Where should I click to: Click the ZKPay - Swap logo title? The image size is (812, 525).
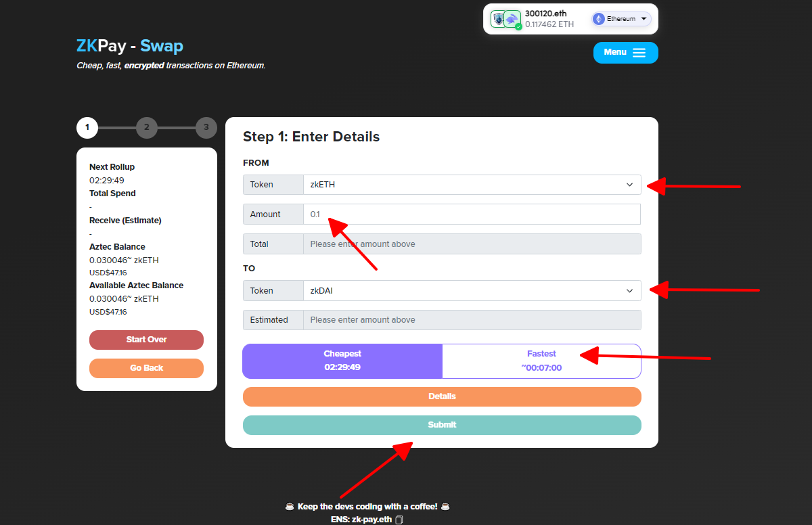click(130, 46)
